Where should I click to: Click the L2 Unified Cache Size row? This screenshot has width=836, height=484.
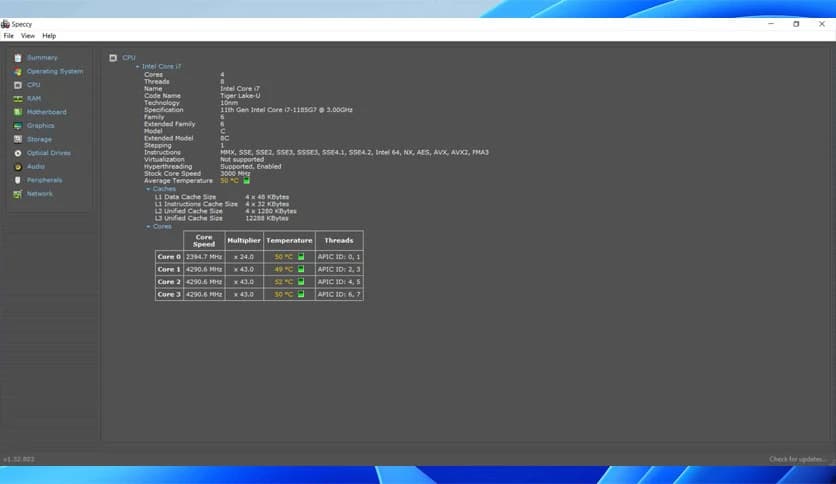(x=226, y=211)
